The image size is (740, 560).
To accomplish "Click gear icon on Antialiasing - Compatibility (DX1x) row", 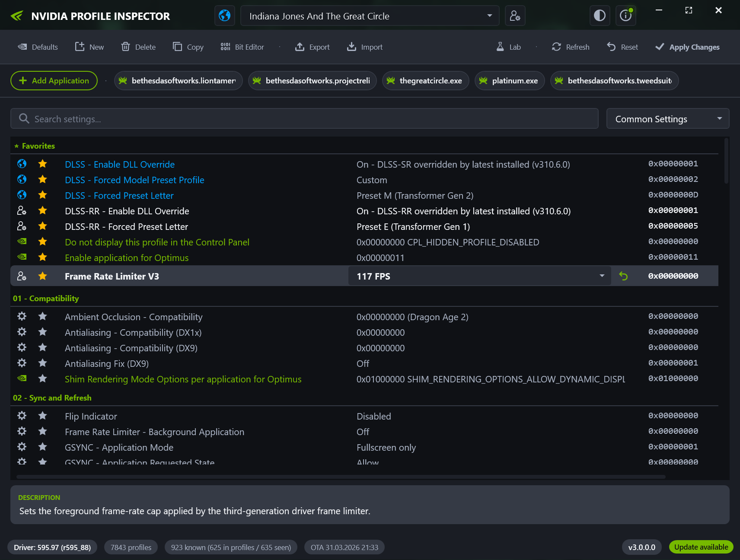I will click(x=22, y=332).
